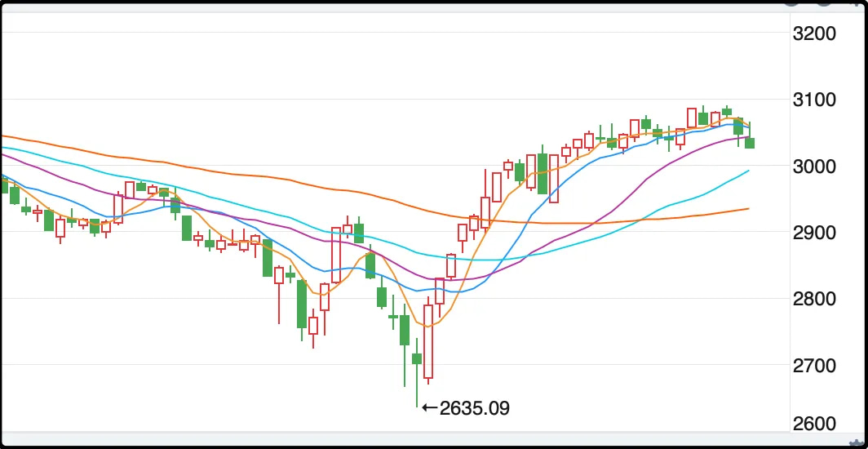Click the arrow pointing to the 2635.09 low
This screenshot has height=449, width=868.
coord(430,408)
